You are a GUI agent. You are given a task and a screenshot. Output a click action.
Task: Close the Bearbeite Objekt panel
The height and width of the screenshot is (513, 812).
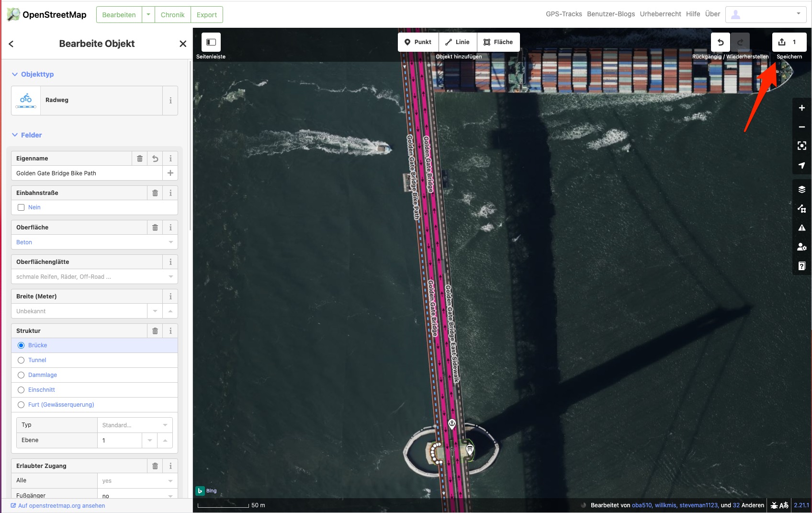(183, 44)
